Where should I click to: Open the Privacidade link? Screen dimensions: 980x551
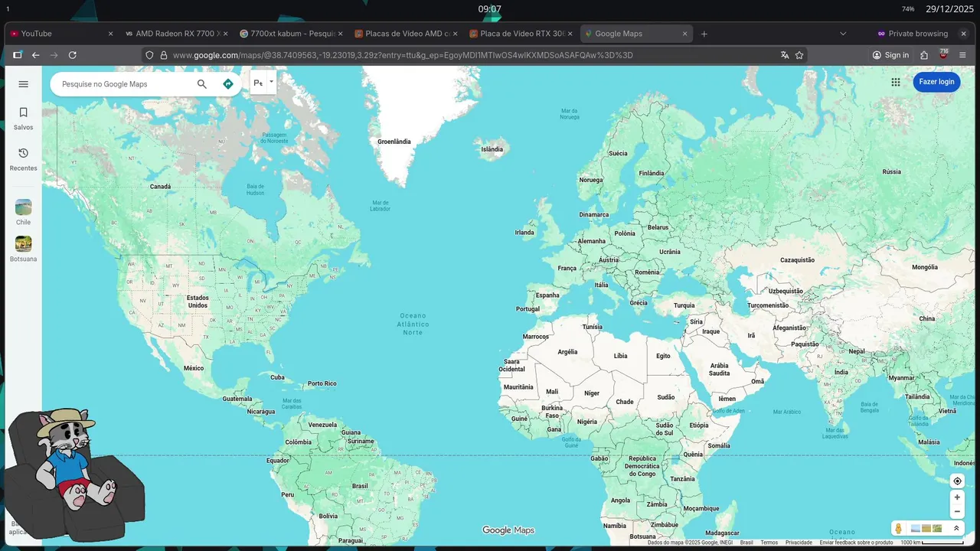(799, 543)
